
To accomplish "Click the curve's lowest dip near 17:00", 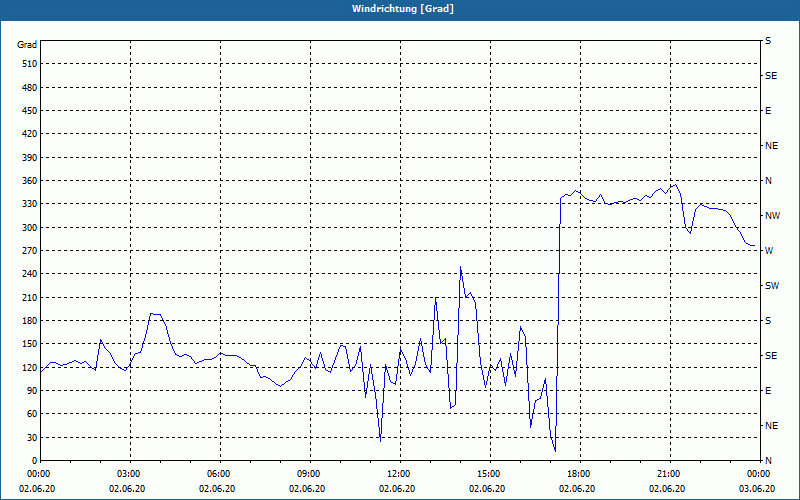I will 555,451.
